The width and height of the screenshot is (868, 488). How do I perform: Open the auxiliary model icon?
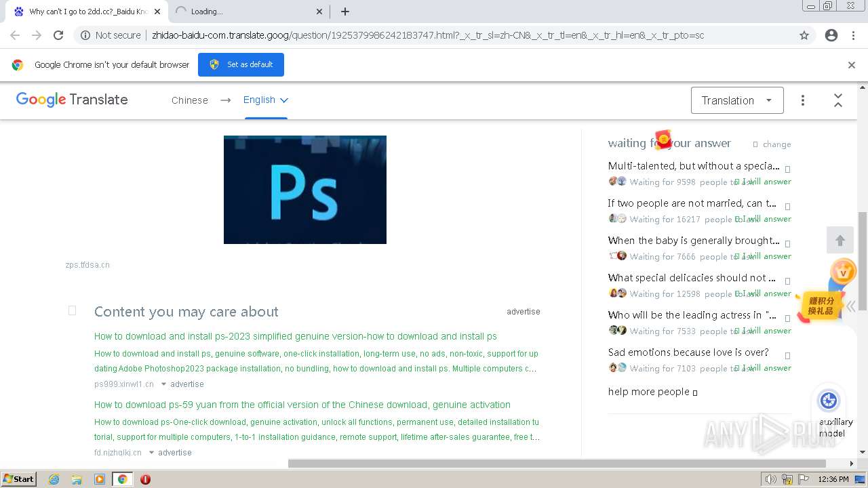point(829,401)
